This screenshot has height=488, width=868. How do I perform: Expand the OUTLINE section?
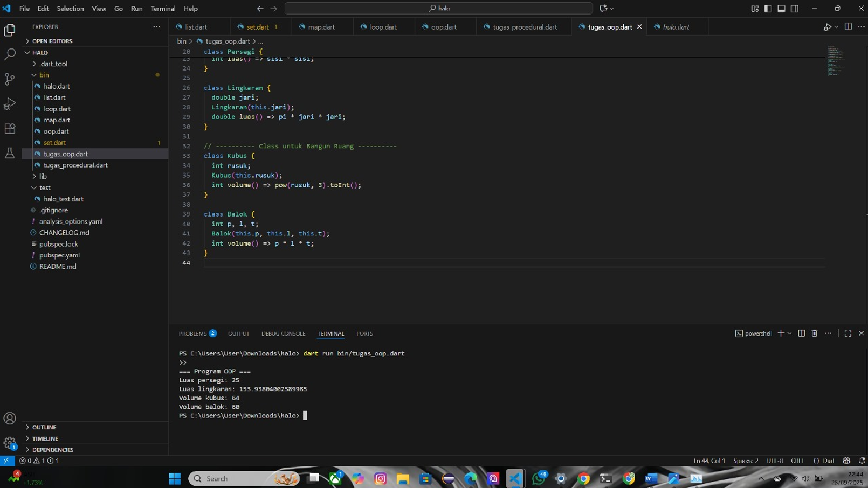click(44, 427)
